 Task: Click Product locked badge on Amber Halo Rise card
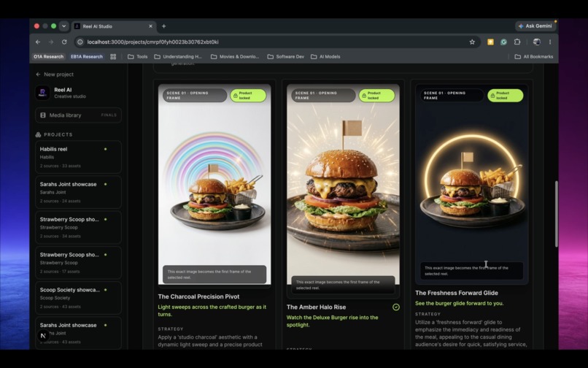click(377, 96)
